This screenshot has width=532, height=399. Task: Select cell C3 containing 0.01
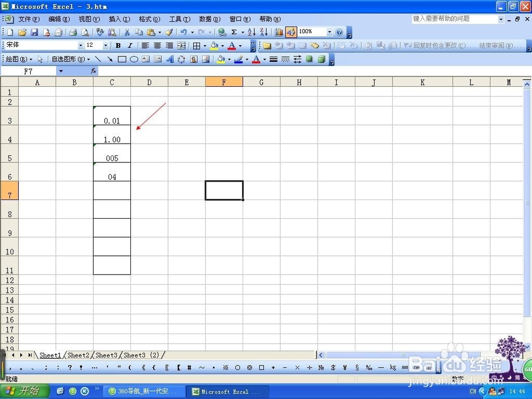(x=112, y=115)
